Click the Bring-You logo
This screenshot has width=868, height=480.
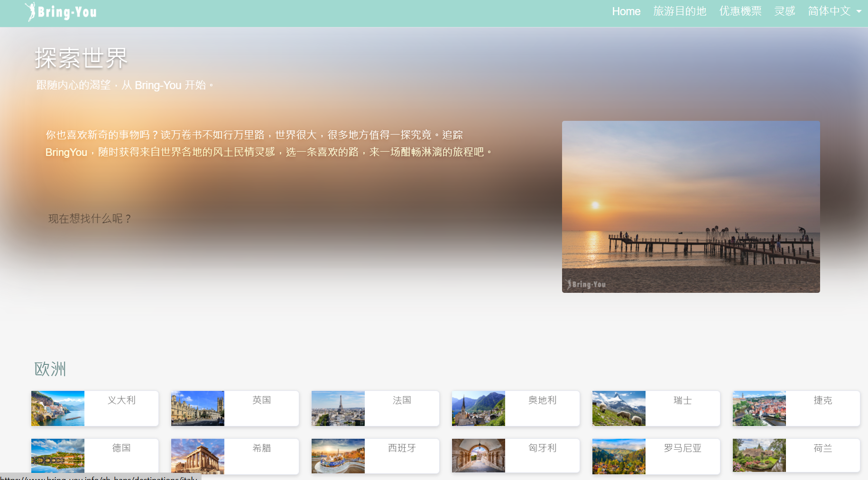tap(60, 11)
